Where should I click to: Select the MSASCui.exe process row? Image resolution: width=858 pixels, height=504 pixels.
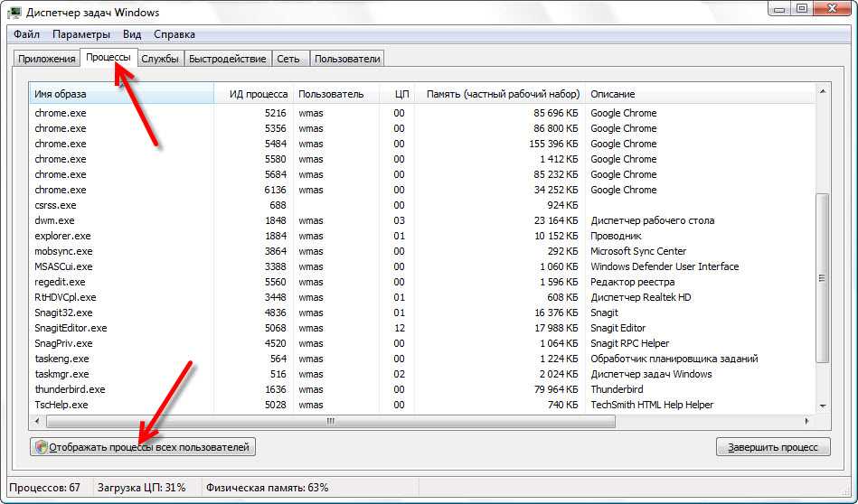pyautogui.click(x=422, y=266)
